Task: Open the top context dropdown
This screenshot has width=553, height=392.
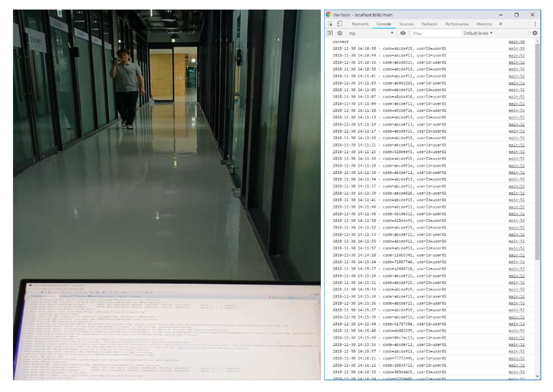Action: (371, 33)
